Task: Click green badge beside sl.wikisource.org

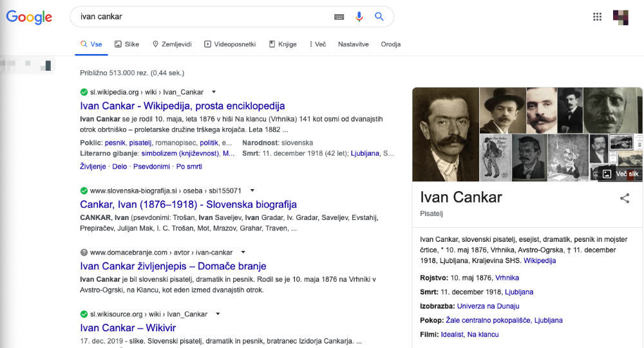Action: (x=84, y=314)
